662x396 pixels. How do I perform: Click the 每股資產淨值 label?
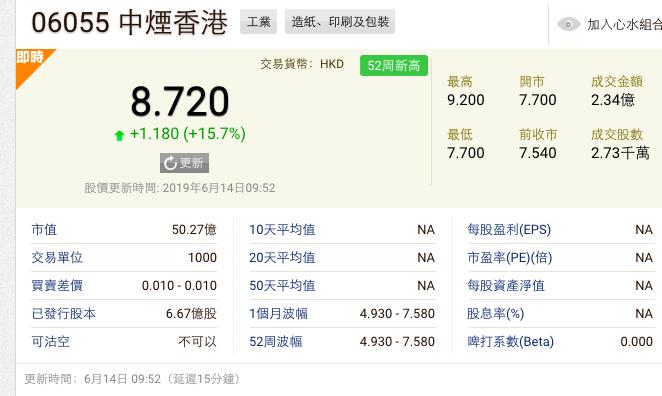pos(506,285)
